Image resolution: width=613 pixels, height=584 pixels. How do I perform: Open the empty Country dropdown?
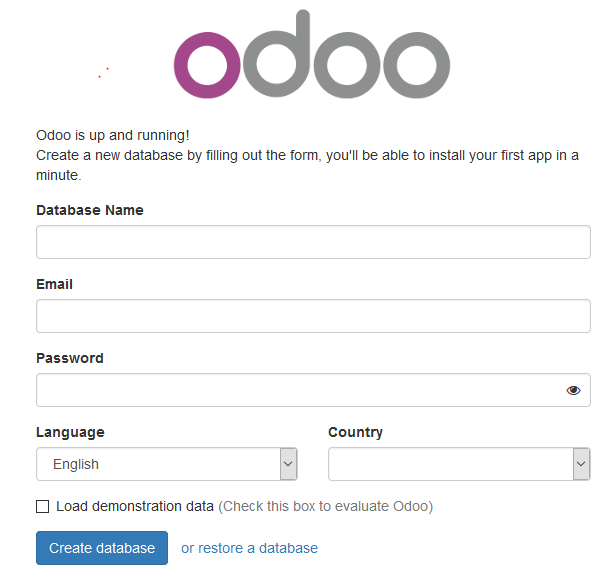click(450, 464)
